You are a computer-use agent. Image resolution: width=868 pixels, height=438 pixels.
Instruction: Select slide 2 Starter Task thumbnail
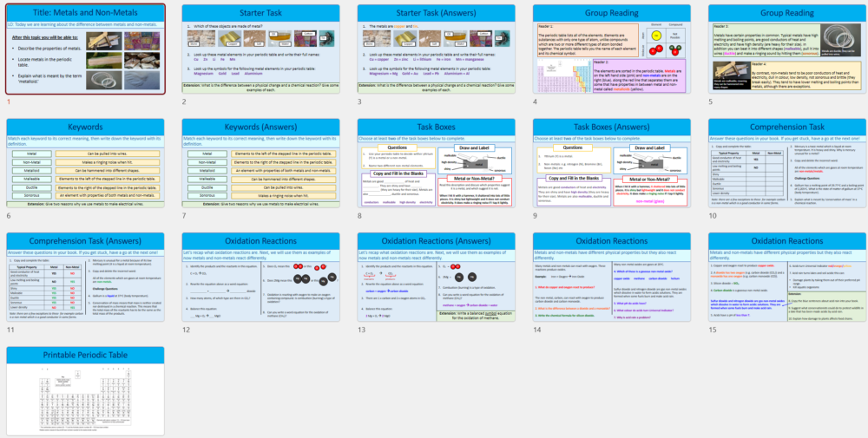click(x=260, y=48)
